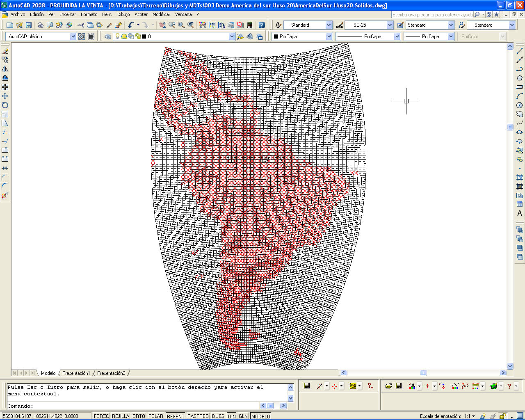Click the Save icon in standard toolbar
This screenshot has width=525, height=420.
tap(29, 25)
